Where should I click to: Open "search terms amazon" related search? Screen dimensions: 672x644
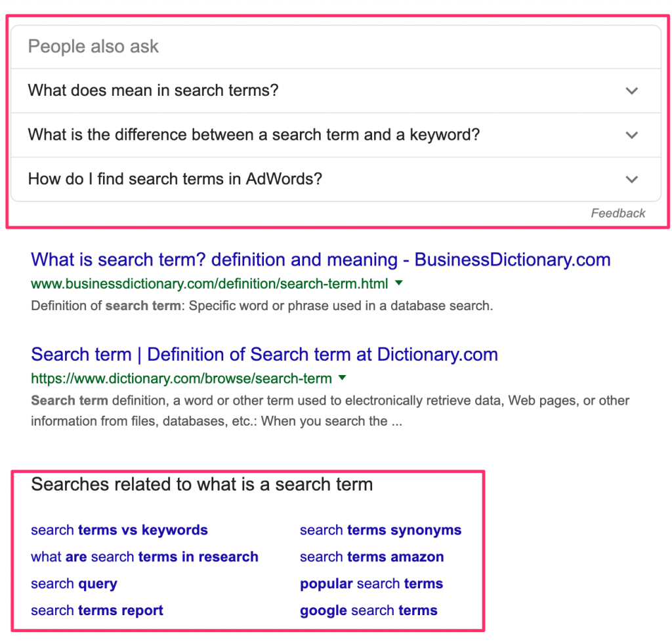click(371, 557)
